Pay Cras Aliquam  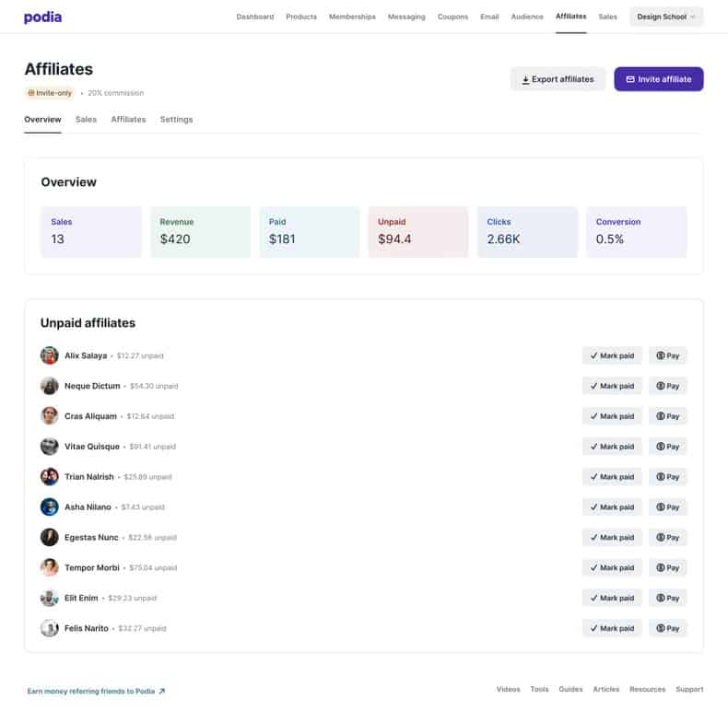[668, 415]
